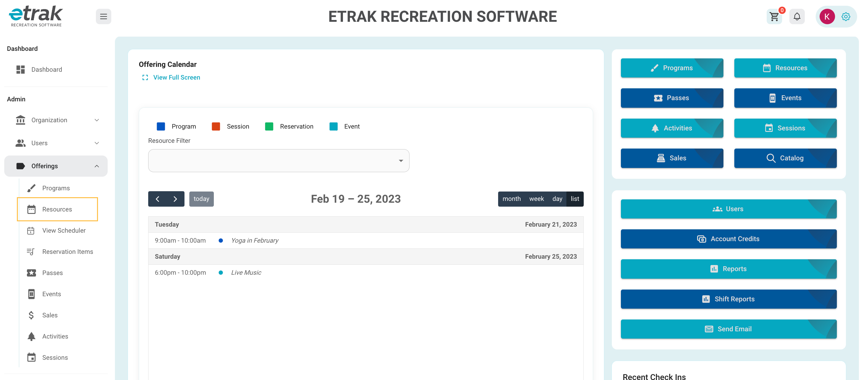
Task: Click the Events quick button
Action: (x=785, y=98)
